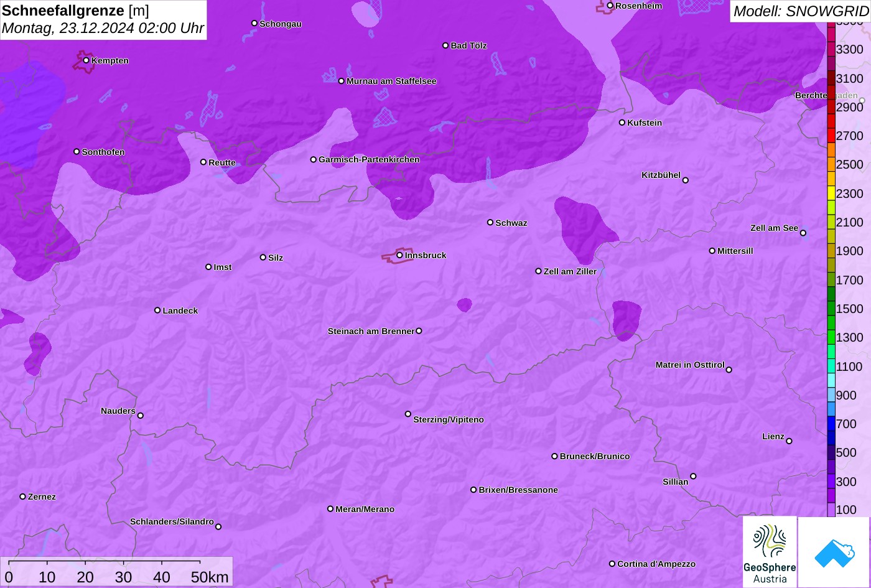Click the Kempten city marker

click(x=86, y=60)
